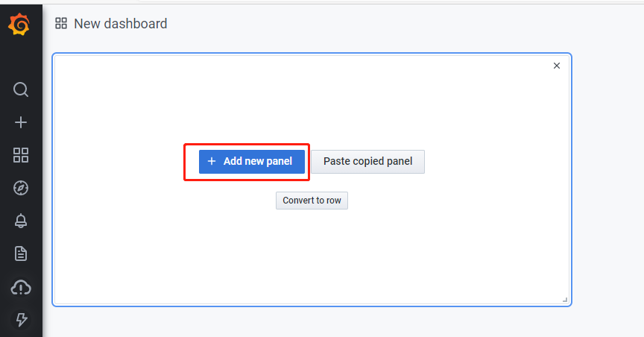Open the search magnifier in sidebar

pyautogui.click(x=21, y=89)
